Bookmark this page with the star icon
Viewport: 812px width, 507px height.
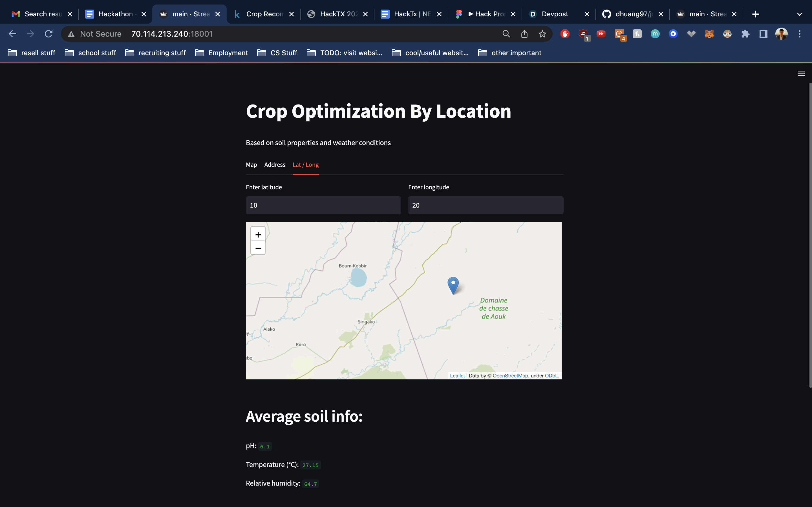(x=542, y=34)
